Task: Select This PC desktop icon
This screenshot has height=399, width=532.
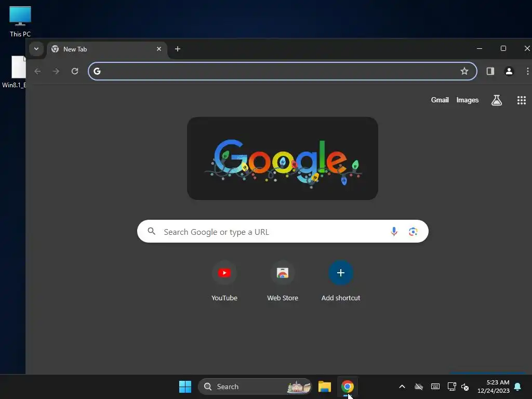Action: point(20,22)
